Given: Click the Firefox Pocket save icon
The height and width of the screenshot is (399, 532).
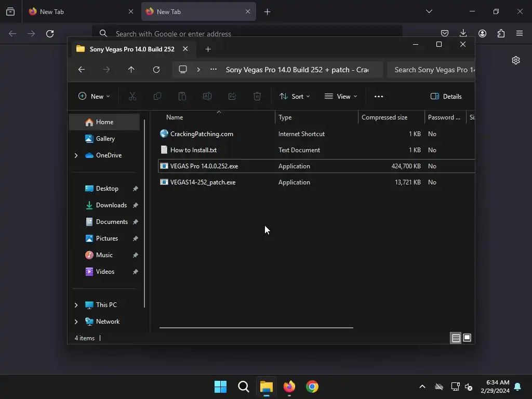Looking at the screenshot, I should [x=445, y=33].
